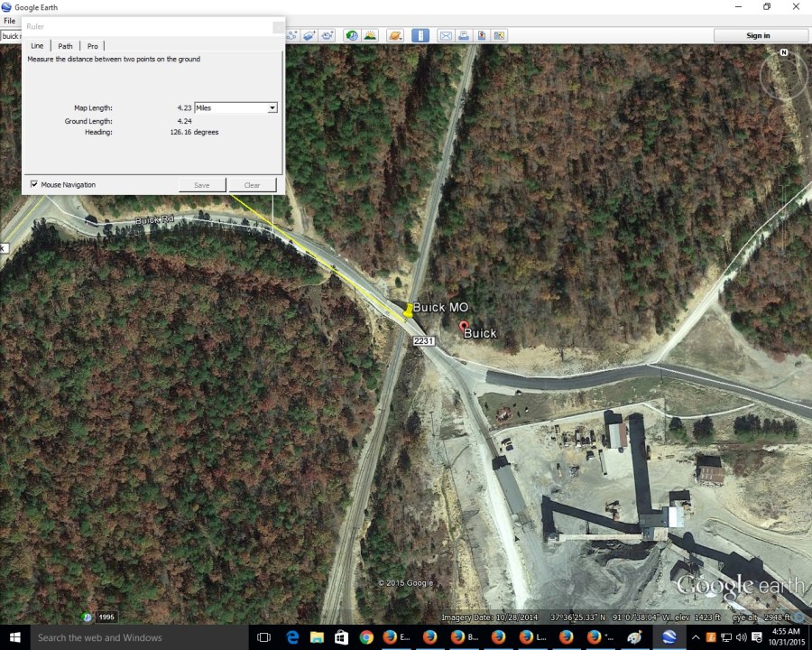Open the planet switcher icon
The width and height of the screenshot is (812, 650).
tap(395, 35)
